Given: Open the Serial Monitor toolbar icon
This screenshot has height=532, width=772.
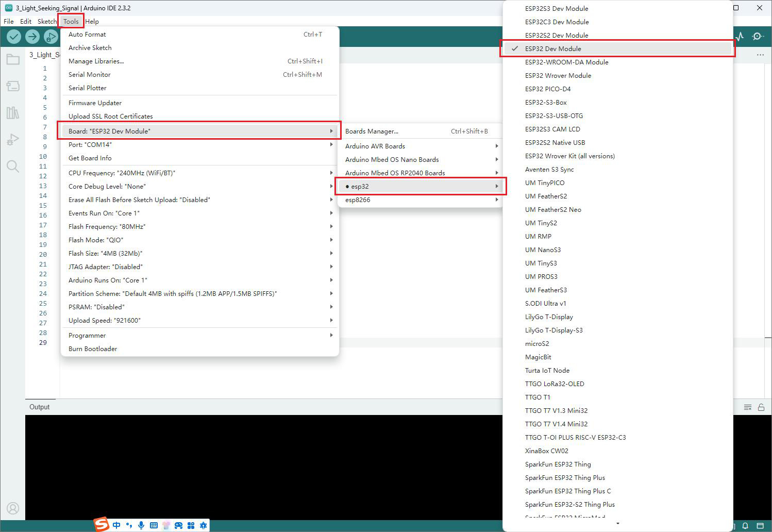Looking at the screenshot, I should click(x=758, y=37).
